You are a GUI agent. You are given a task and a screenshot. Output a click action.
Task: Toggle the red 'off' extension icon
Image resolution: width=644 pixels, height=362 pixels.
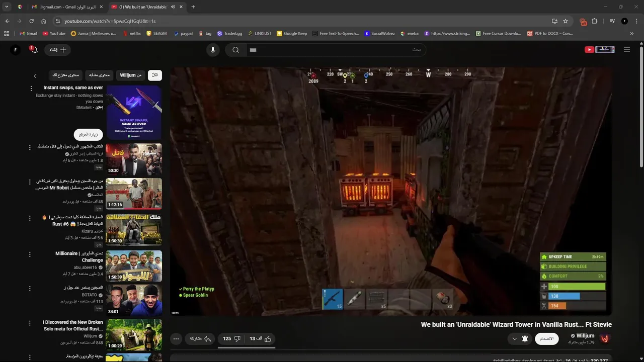(583, 21)
